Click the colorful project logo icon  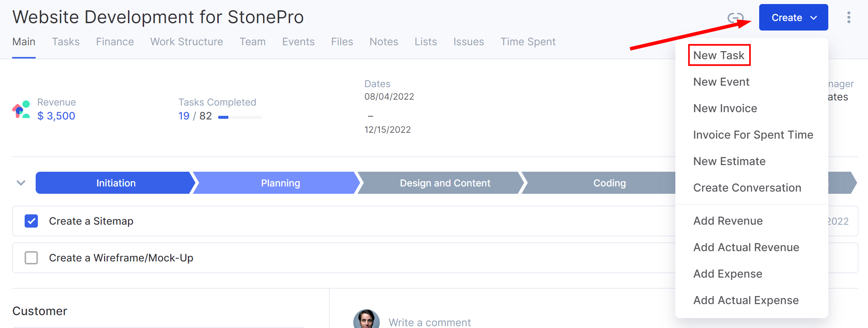pos(21,109)
